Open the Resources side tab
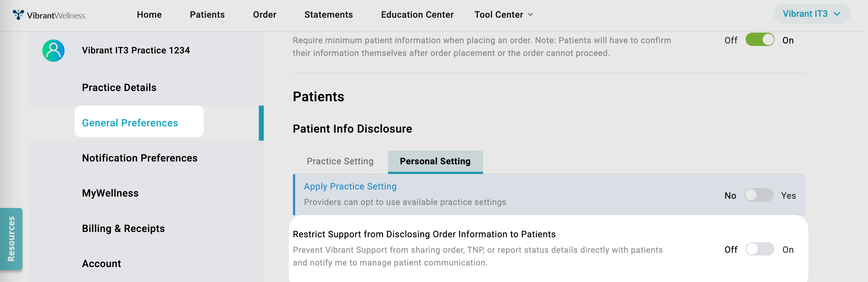The height and width of the screenshot is (282, 868). (11, 239)
